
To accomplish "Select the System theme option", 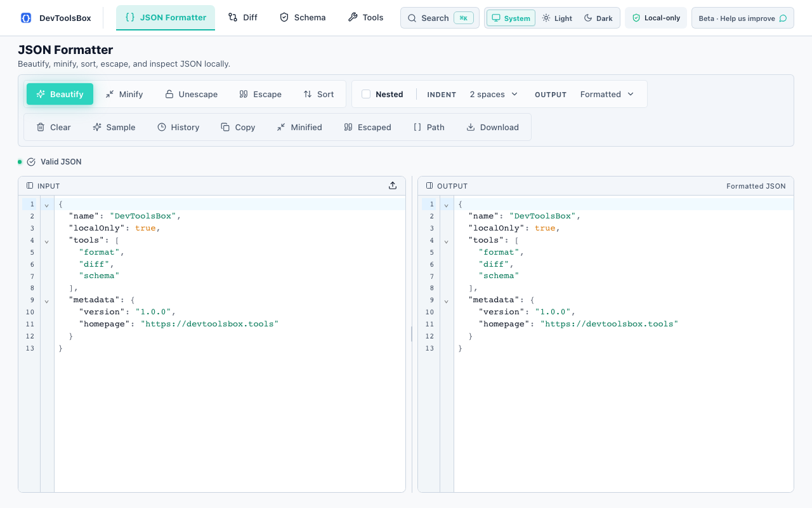I will pos(511,18).
